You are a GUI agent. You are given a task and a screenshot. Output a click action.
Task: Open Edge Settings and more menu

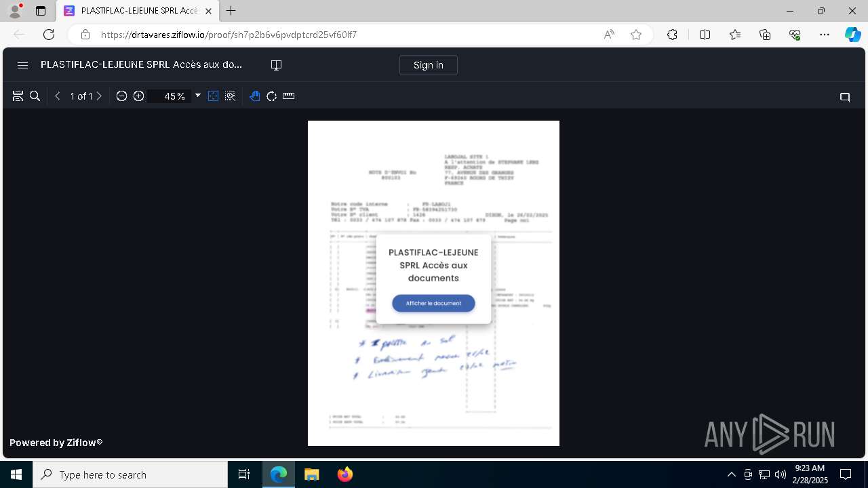click(825, 35)
